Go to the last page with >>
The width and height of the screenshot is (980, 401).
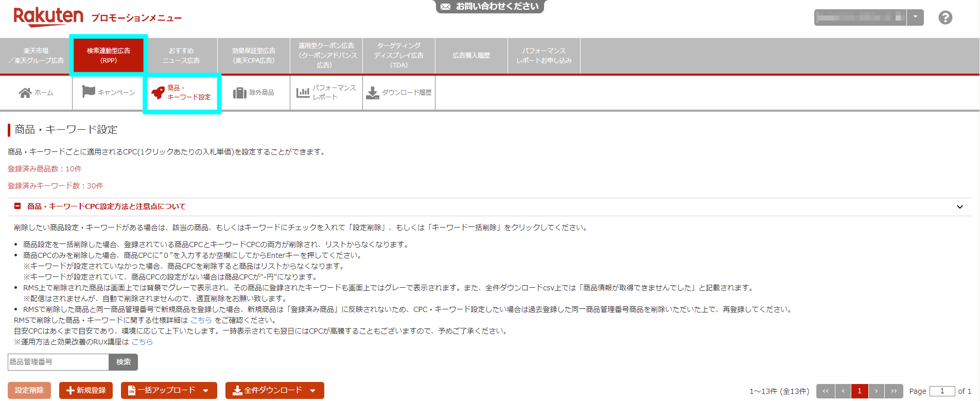894,391
